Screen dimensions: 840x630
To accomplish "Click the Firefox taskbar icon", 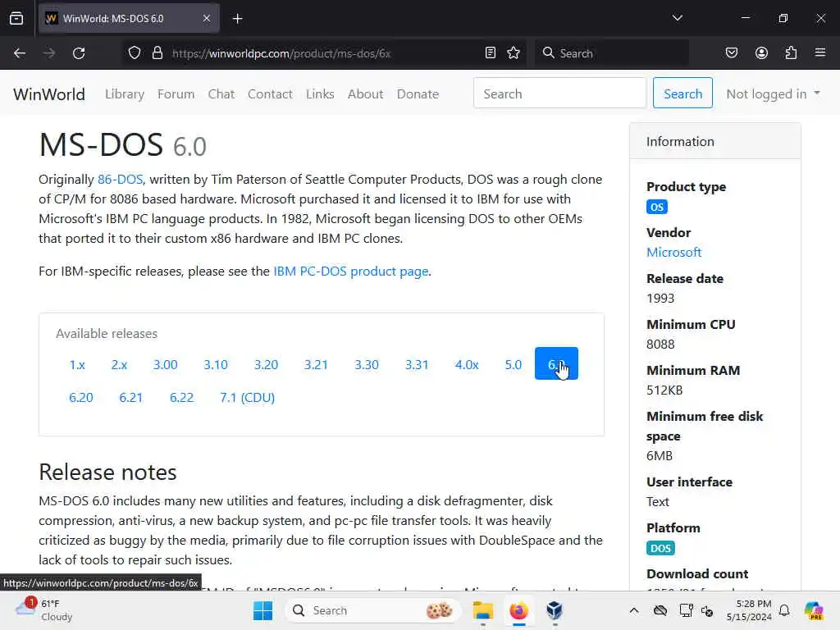I will 518,610.
